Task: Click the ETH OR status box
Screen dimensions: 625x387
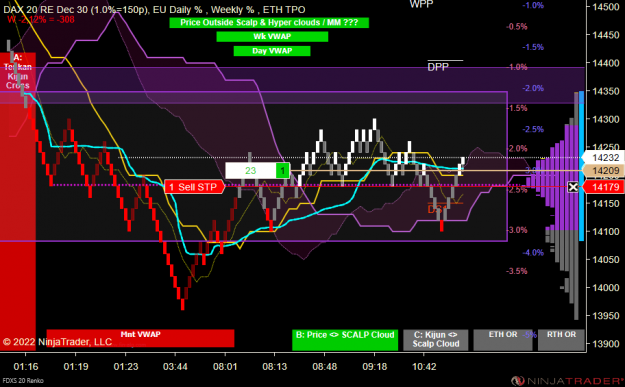Action: pos(503,340)
